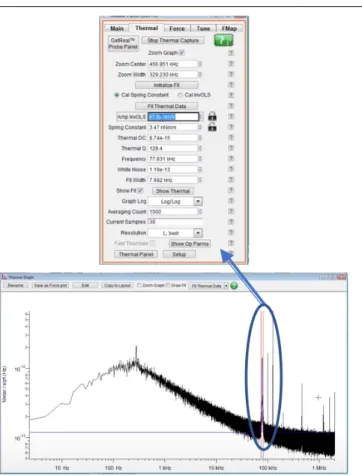Viewport: 362px width, 476px height.
Task: Click the Thermal DC value field
Action: point(173,138)
